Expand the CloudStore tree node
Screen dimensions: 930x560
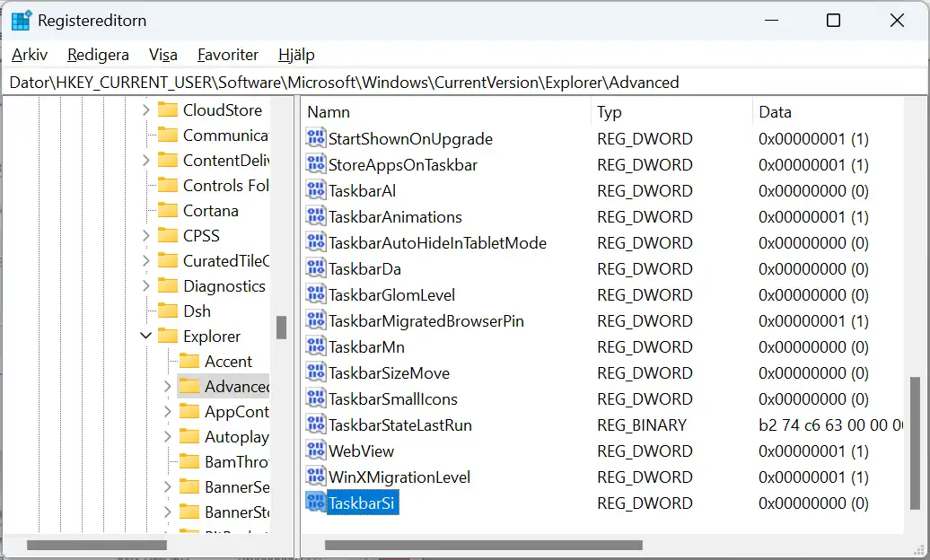(x=146, y=109)
